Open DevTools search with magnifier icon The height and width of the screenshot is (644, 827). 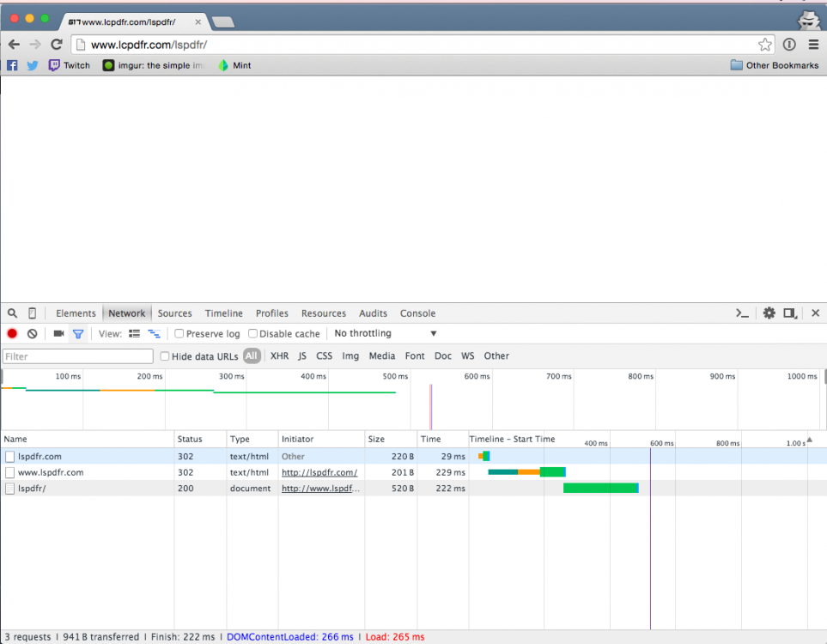click(11, 313)
